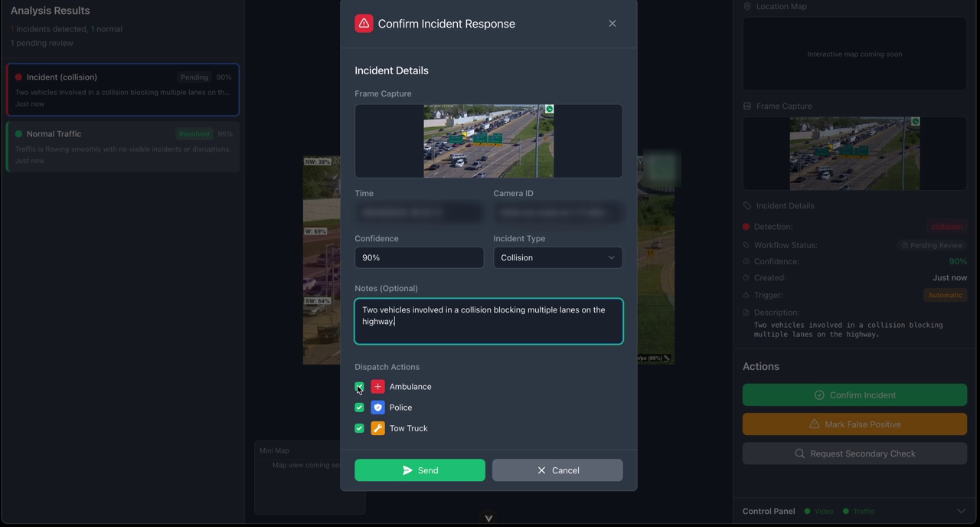Click the Mark False Positive button
This screenshot has width=980, height=527.
click(854, 424)
